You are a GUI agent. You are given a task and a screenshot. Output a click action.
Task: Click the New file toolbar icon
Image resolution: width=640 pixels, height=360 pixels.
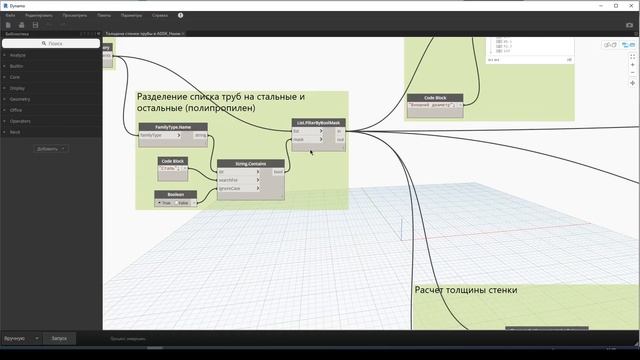(x=8, y=25)
